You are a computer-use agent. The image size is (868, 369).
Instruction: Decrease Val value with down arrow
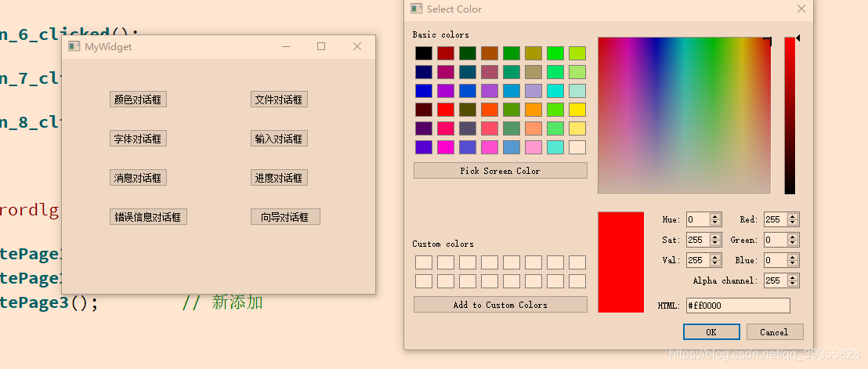point(715,263)
